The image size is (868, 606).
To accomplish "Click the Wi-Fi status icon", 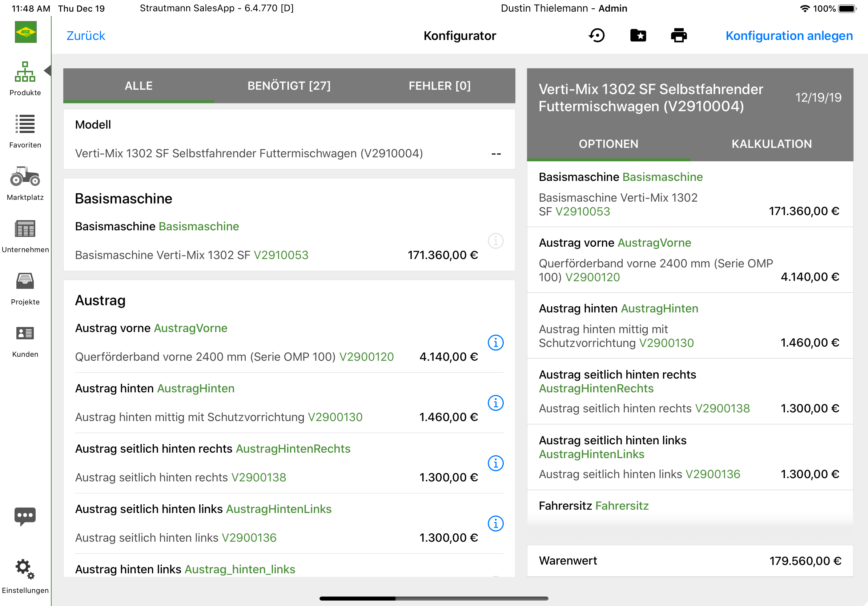I will [805, 8].
